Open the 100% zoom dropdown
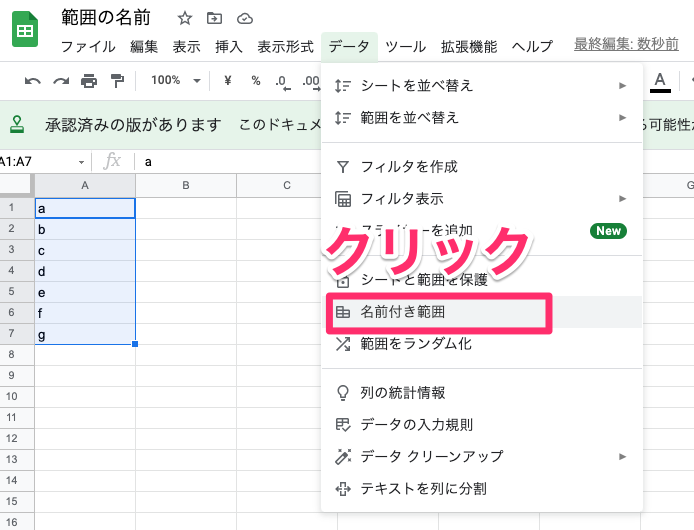Viewport: 694px width, 530px height. click(x=175, y=81)
